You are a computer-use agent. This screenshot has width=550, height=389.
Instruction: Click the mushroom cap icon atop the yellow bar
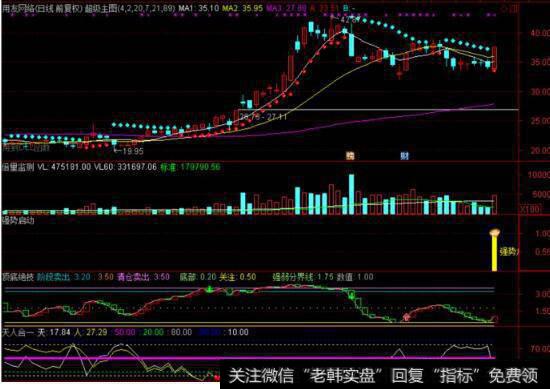495,232
